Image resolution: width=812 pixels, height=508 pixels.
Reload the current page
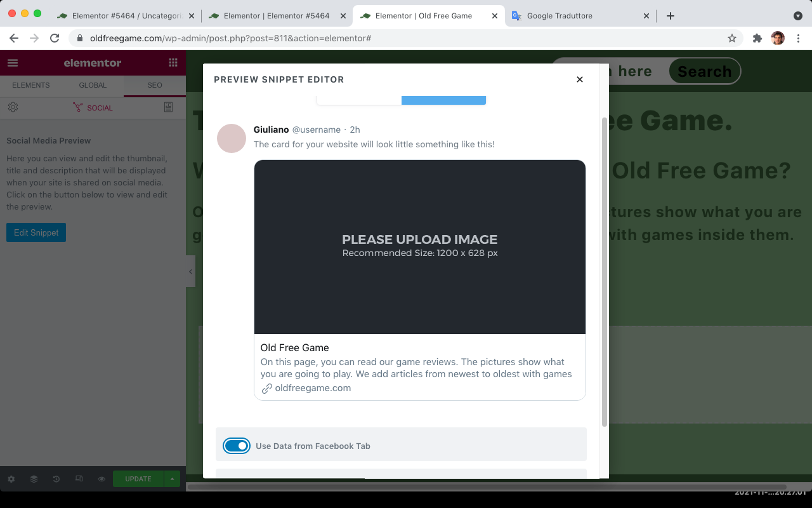pos(55,38)
